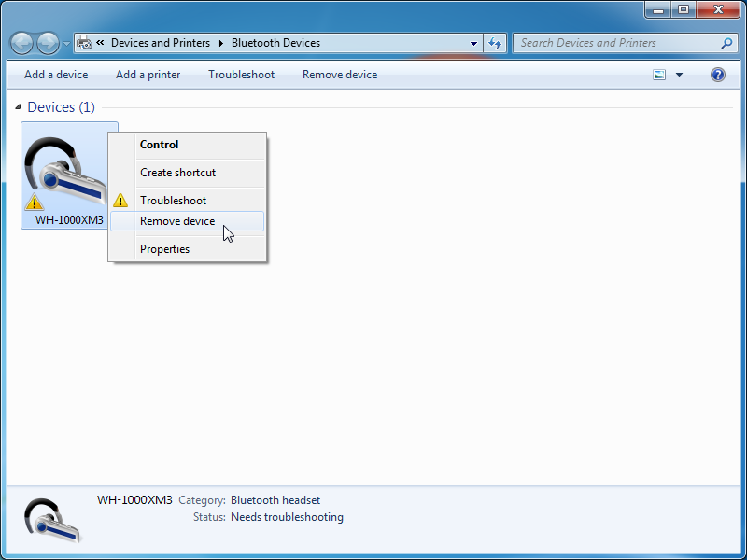Click the warning badge on WH-1000XM3 icon
Image resolution: width=747 pixels, height=560 pixels.
pyautogui.click(x=35, y=202)
